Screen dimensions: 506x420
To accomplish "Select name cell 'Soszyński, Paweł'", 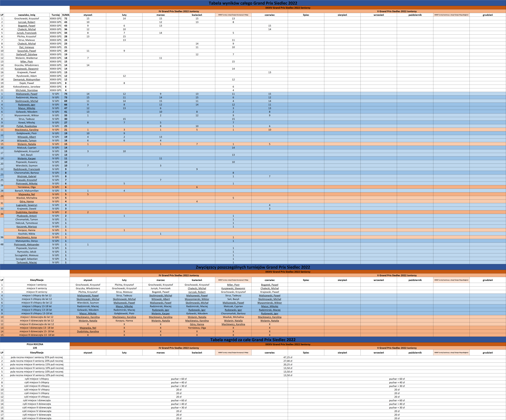I will click(x=26, y=51).
